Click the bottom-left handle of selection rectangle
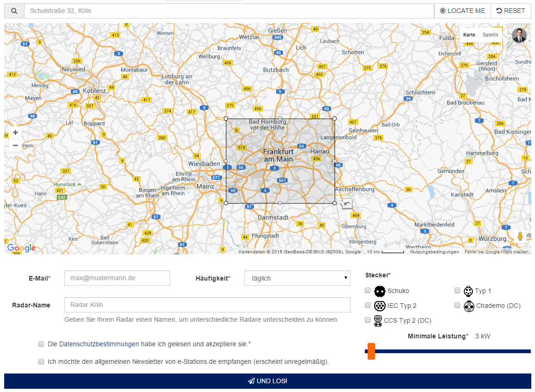Image resolution: width=535 pixels, height=392 pixels. [226, 203]
